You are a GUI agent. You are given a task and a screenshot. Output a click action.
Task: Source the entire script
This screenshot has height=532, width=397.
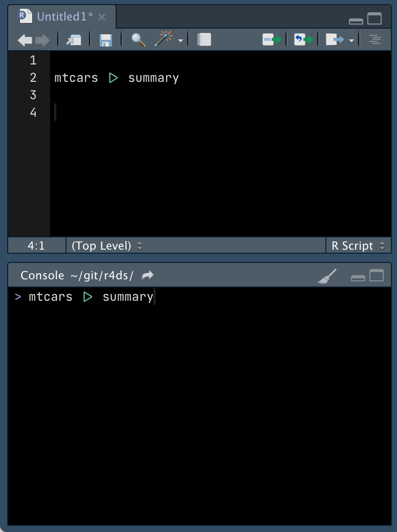334,39
